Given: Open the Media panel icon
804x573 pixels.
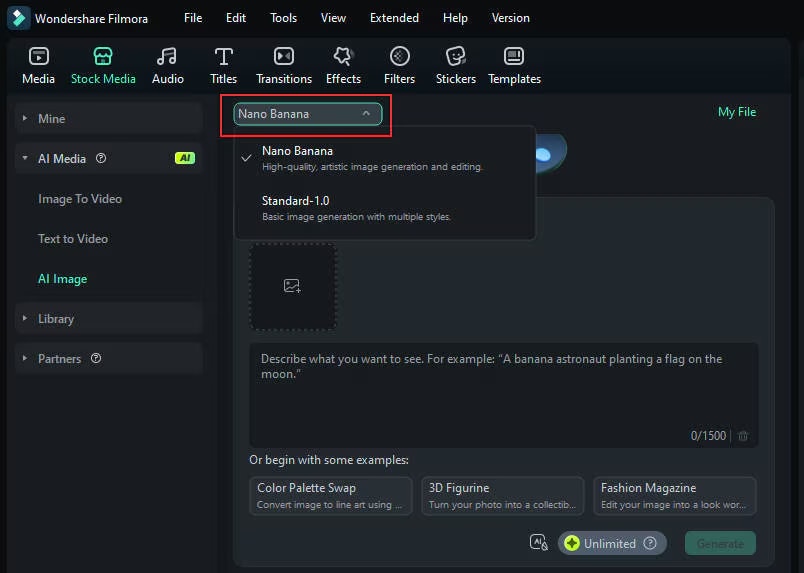Looking at the screenshot, I should coord(38,56).
